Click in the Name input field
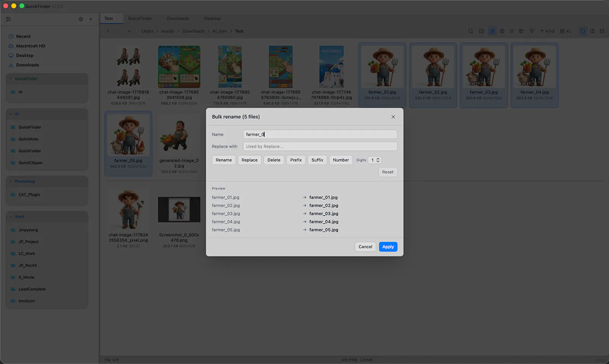The image size is (609, 364). pyautogui.click(x=320, y=134)
